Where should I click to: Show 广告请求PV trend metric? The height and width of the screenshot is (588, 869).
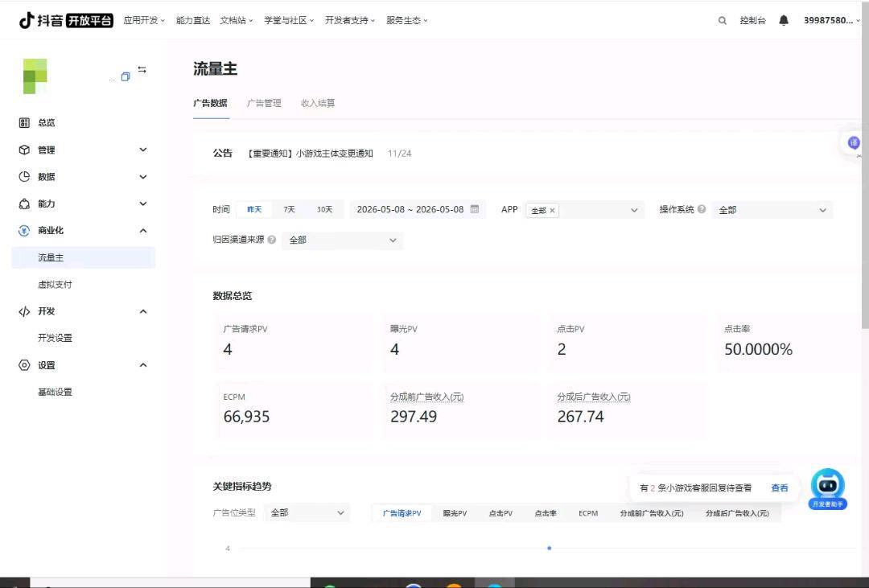coord(402,513)
